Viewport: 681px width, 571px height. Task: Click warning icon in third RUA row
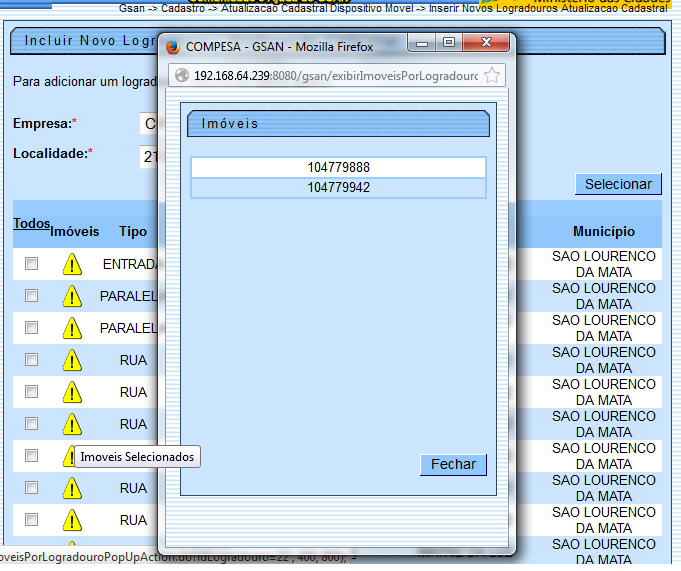tap(72, 424)
